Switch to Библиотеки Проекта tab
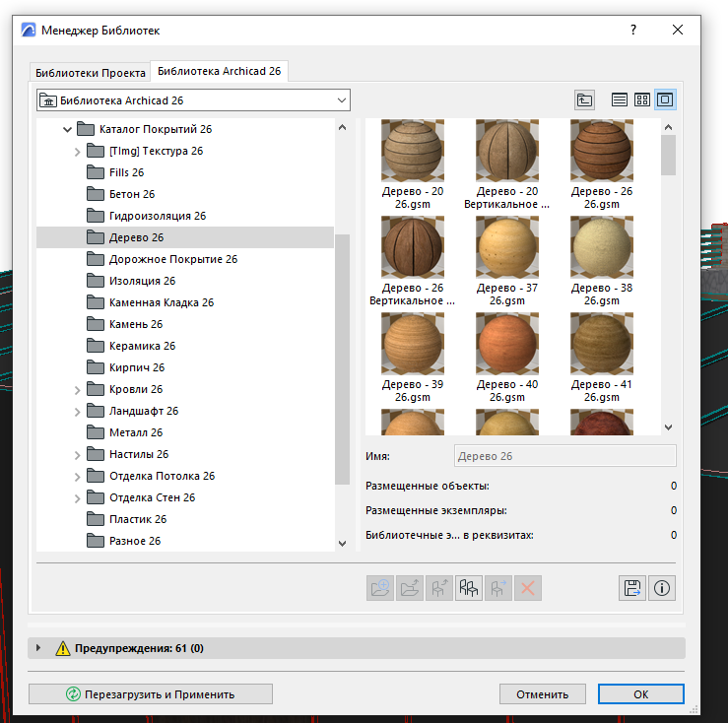 [x=90, y=73]
